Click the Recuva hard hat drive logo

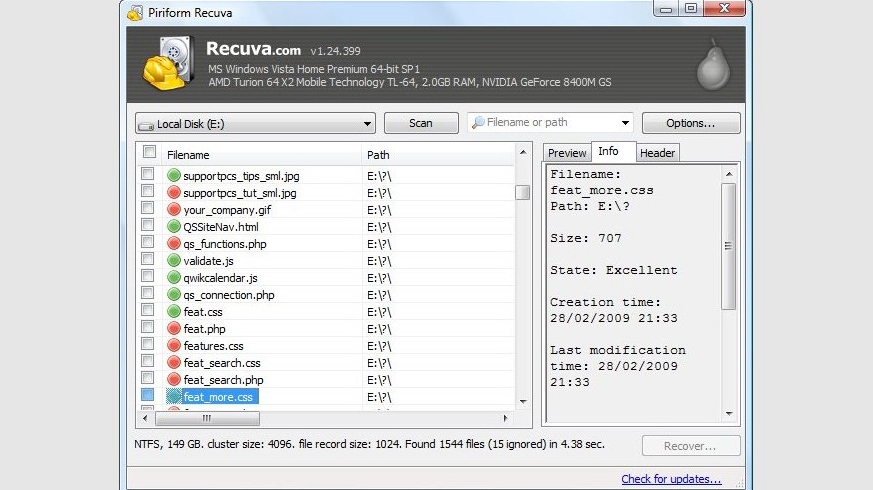click(x=169, y=63)
